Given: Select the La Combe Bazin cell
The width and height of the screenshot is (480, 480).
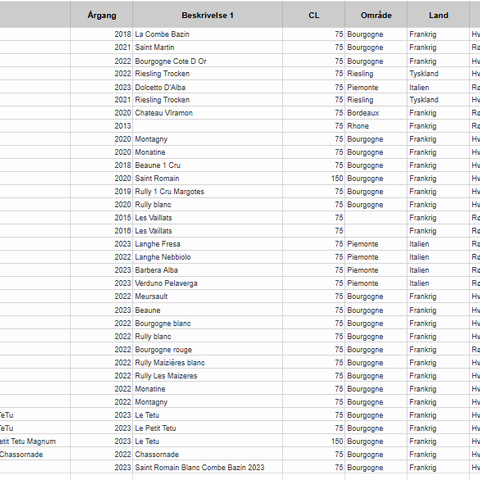Looking at the screenshot, I should pos(207,34).
